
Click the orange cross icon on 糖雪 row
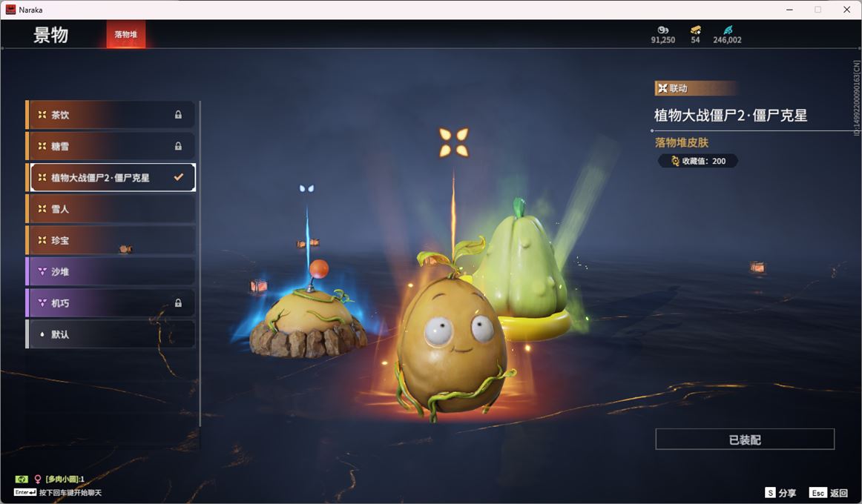(x=42, y=146)
